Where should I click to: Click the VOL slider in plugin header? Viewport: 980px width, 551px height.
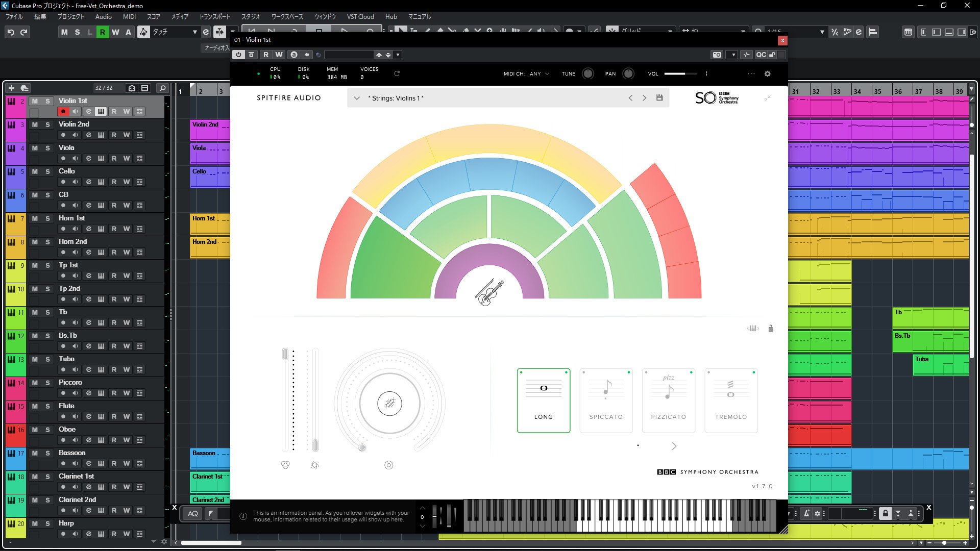point(680,74)
